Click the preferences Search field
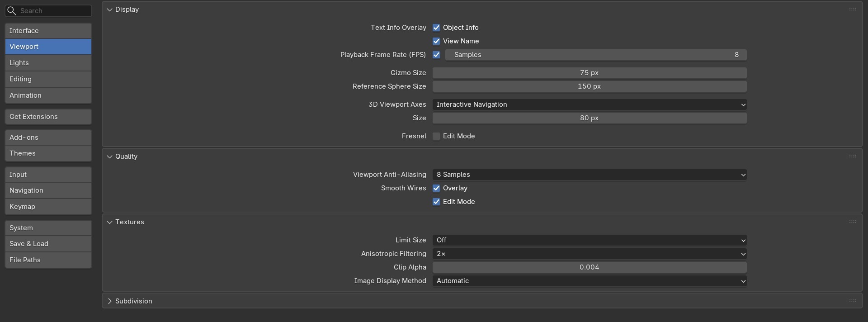The width and height of the screenshot is (868, 322). (48, 11)
